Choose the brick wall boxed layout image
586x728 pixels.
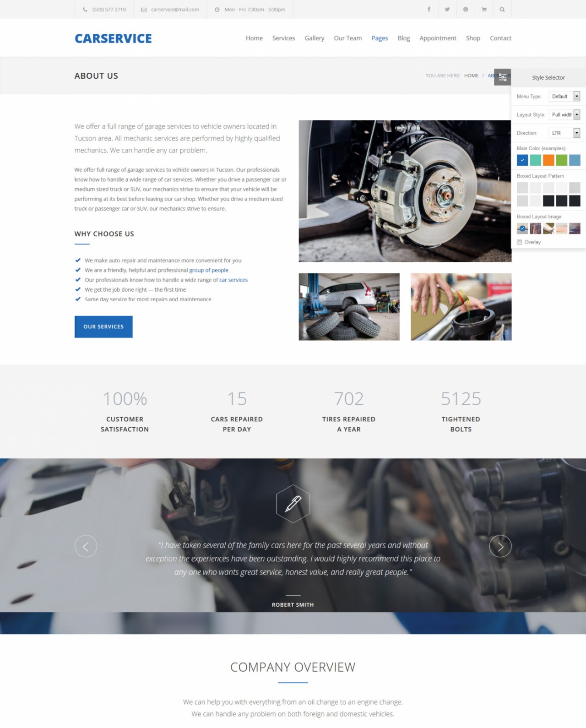coord(535,228)
